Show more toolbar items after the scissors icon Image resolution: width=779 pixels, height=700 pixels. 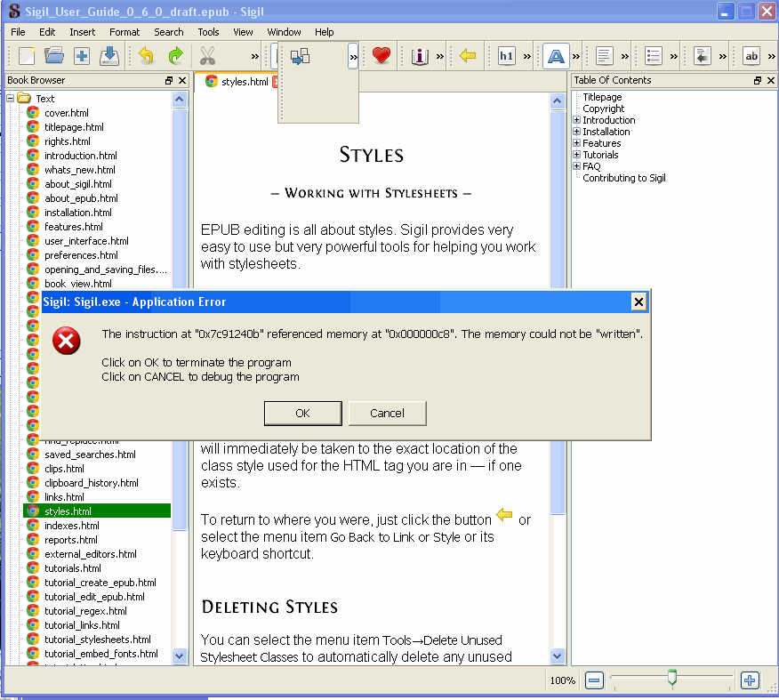click(x=255, y=57)
